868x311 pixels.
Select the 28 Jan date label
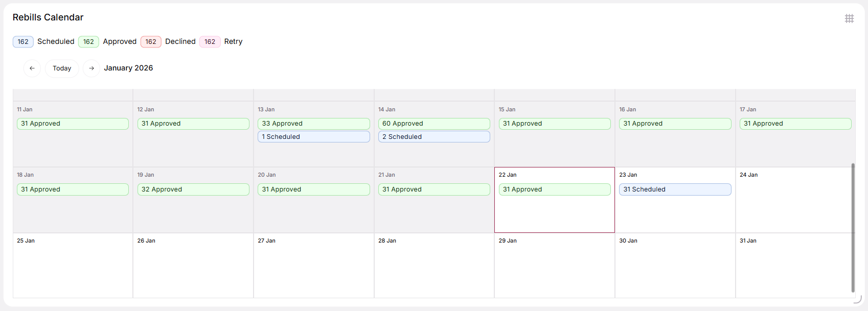click(x=387, y=241)
